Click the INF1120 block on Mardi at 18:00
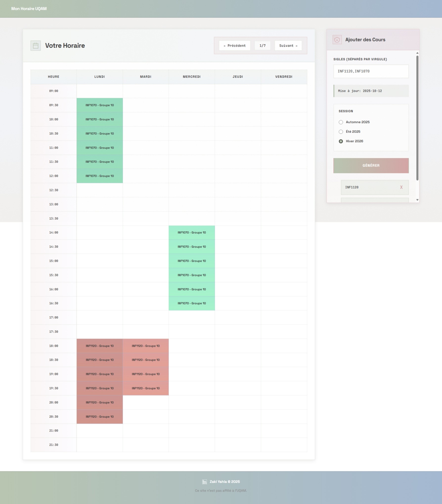The width and height of the screenshot is (442, 504). pos(146,346)
